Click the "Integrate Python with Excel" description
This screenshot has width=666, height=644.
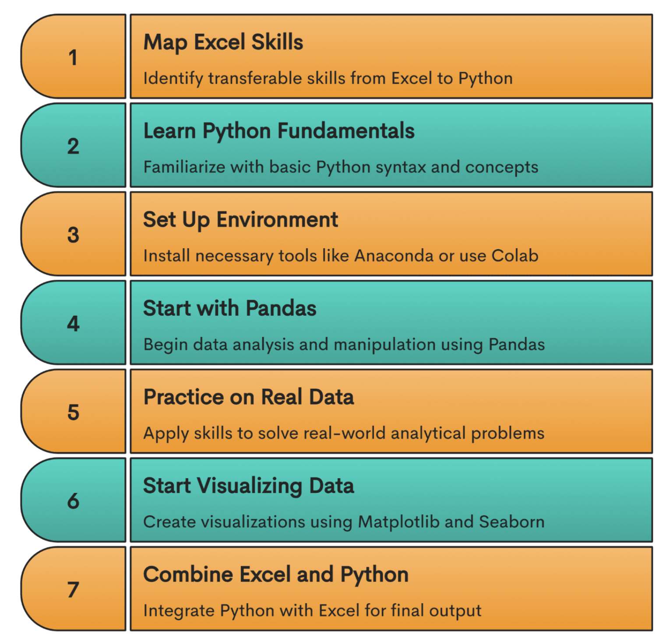312,611
